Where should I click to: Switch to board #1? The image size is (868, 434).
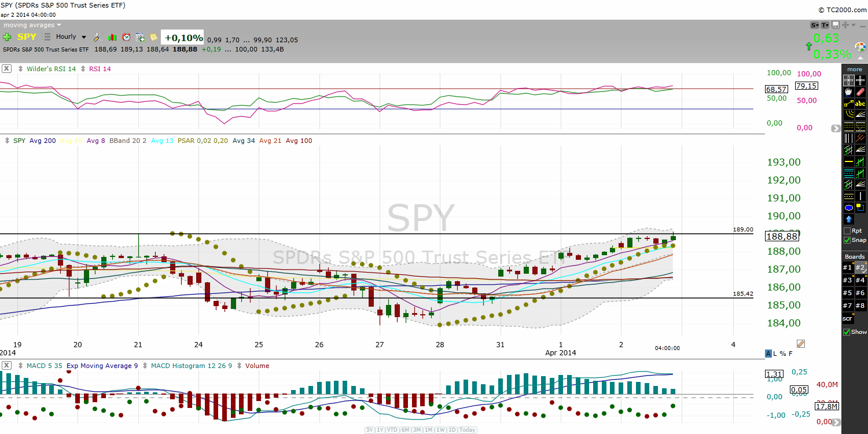848,267
